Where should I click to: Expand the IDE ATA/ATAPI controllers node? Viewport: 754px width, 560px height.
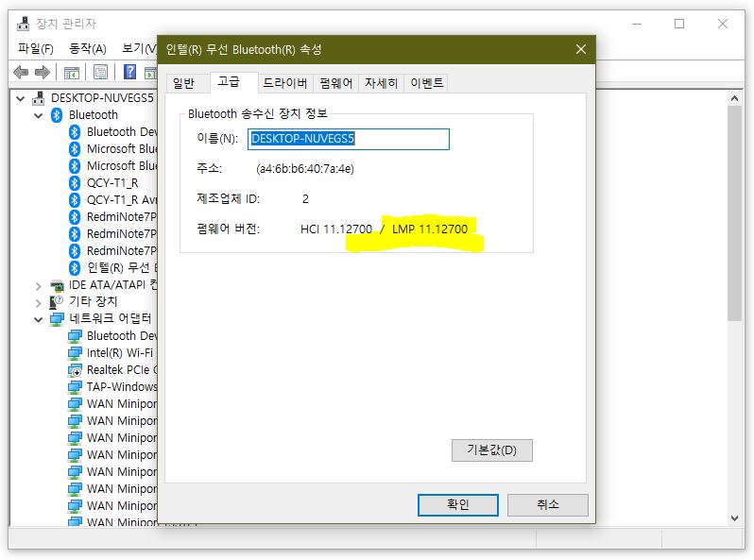tap(39, 286)
